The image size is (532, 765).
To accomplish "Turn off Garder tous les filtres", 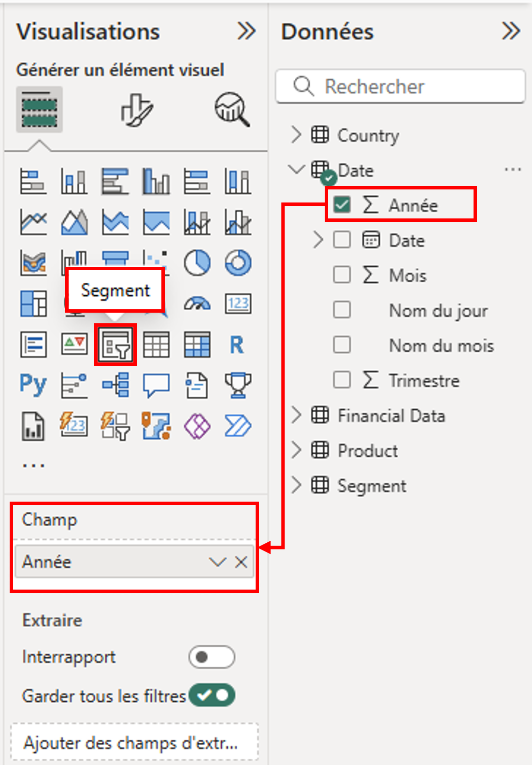I will coord(212,696).
